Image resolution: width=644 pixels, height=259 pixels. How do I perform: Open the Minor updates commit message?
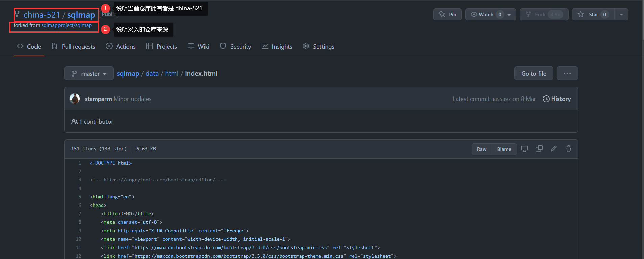tap(133, 99)
